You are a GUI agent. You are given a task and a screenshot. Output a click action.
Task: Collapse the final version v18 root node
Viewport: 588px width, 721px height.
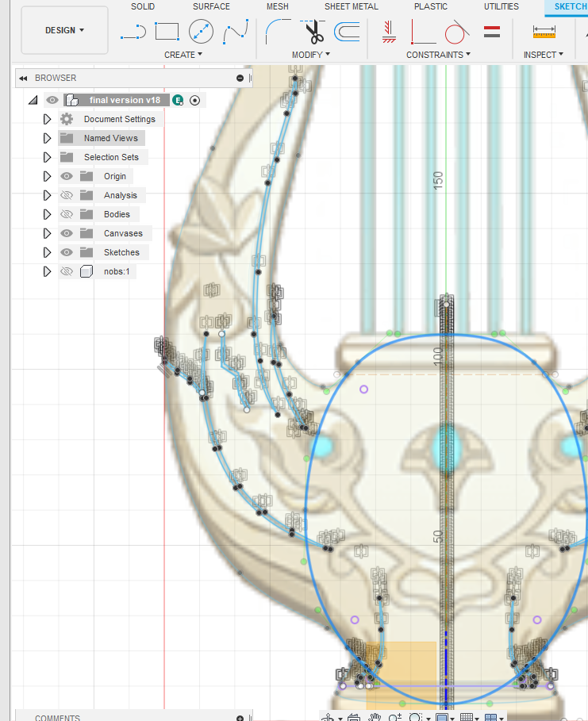tap(33, 100)
